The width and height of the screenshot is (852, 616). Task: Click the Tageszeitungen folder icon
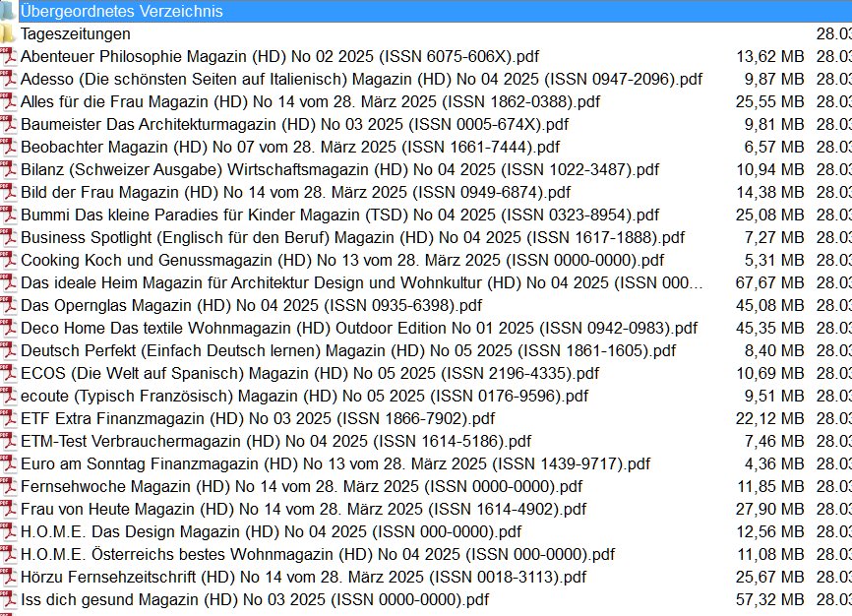(8, 33)
